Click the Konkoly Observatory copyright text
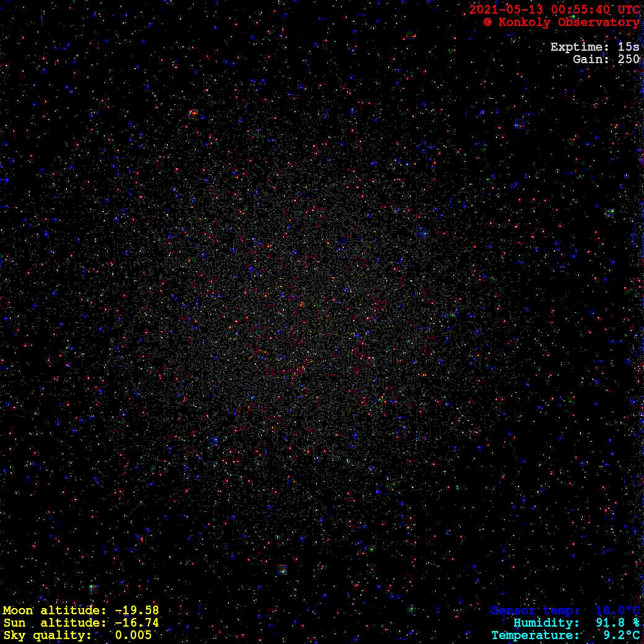 click(x=568, y=22)
